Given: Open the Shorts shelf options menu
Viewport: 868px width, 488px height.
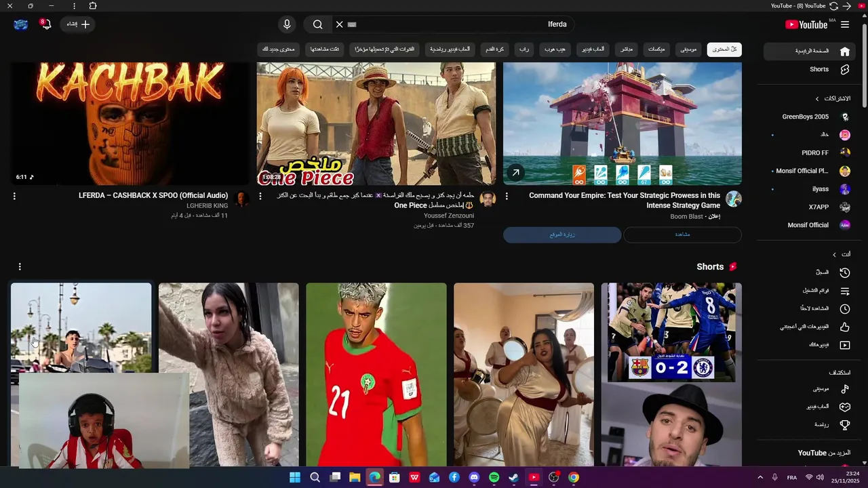Looking at the screenshot, I should [x=20, y=267].
